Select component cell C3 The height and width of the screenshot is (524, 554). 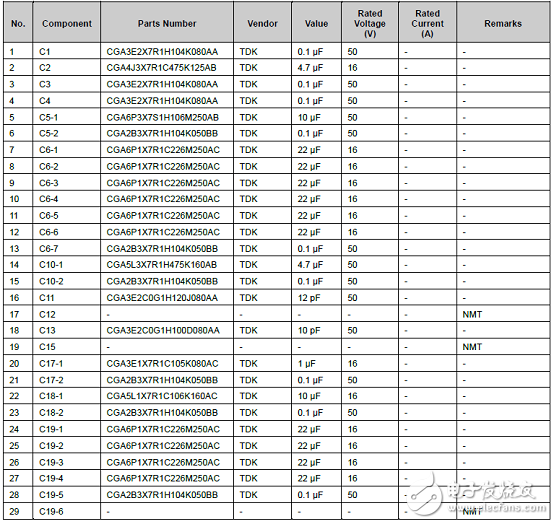click(x=67, y=84)
